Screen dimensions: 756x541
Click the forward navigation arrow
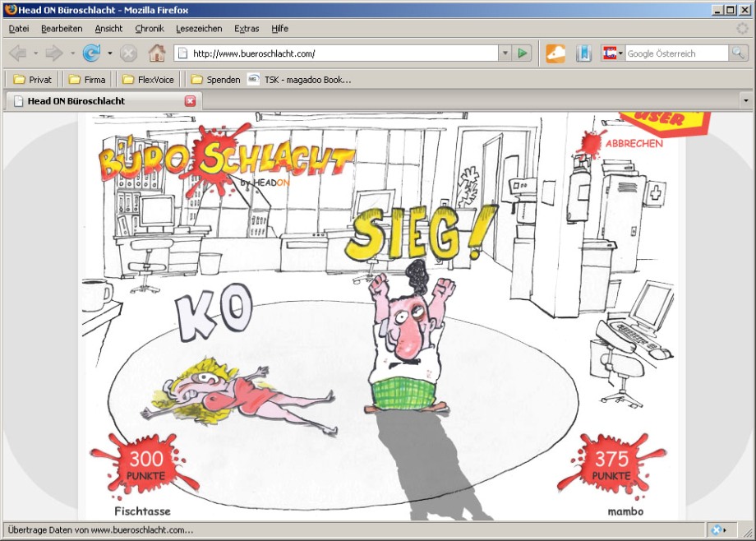(x=54, y=53)
